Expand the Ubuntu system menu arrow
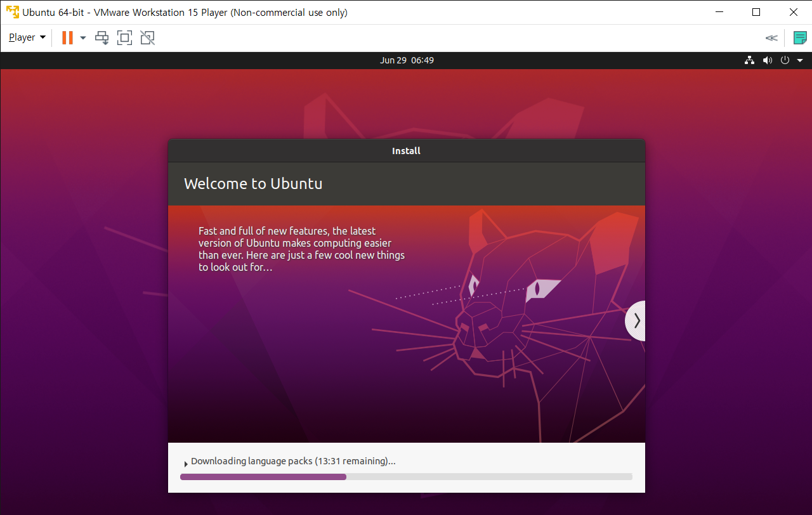This screenshot has height=515, width=812. pyautogui.click(x=800, y=60)
